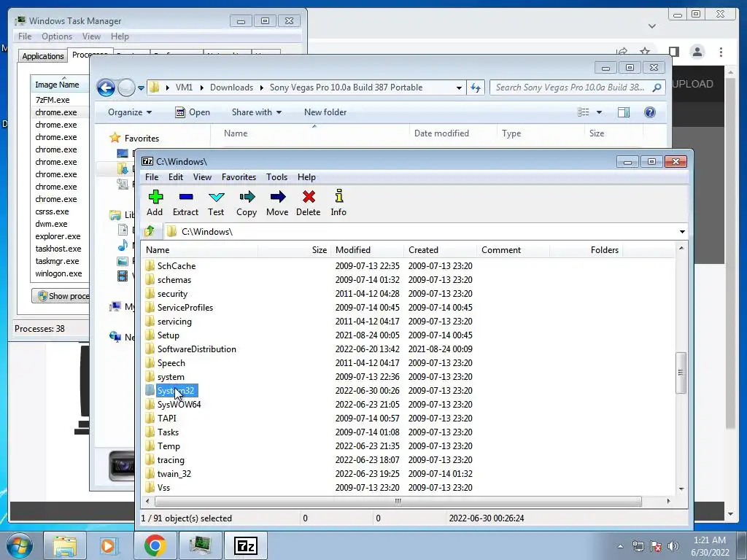This screenshot has width=747, height=560.
Task: Expand the Share with dropdown
Action: coord(257,112)
